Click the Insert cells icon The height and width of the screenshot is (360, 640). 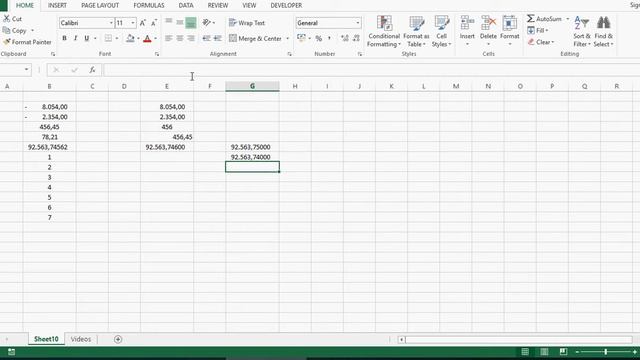coord(467,23)
